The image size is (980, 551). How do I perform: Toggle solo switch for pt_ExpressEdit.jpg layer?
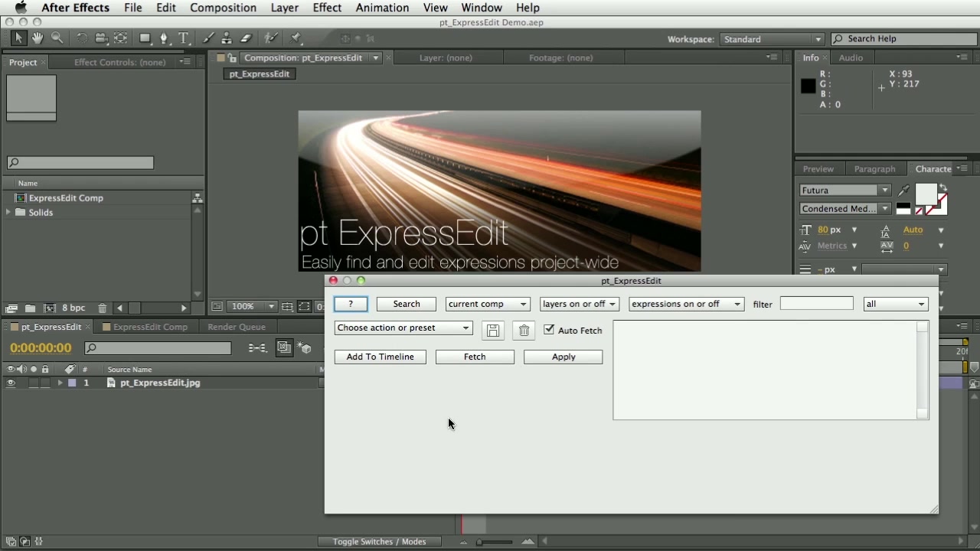pyautogui.click(x=33, y=383)
